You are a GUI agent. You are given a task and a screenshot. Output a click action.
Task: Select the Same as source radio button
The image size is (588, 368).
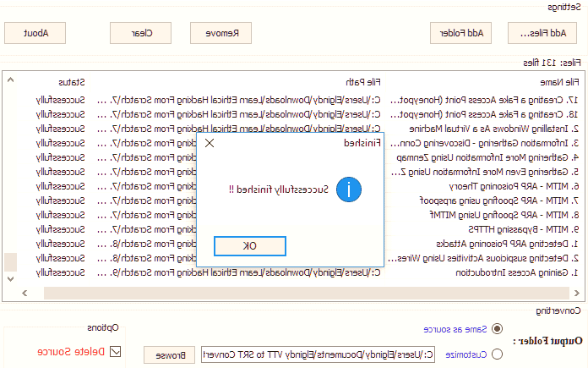[x=495, y=328]
